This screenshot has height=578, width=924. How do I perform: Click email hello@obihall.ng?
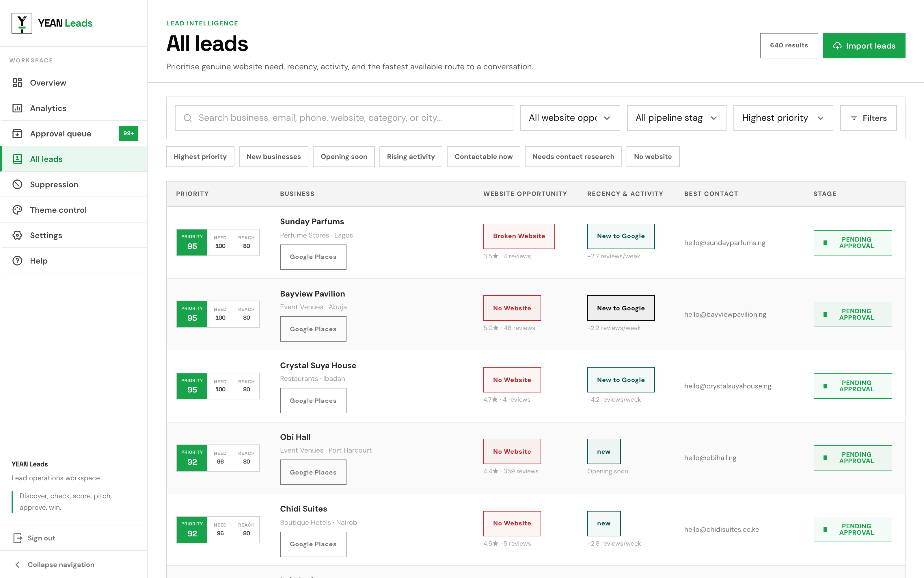[710, 457]
